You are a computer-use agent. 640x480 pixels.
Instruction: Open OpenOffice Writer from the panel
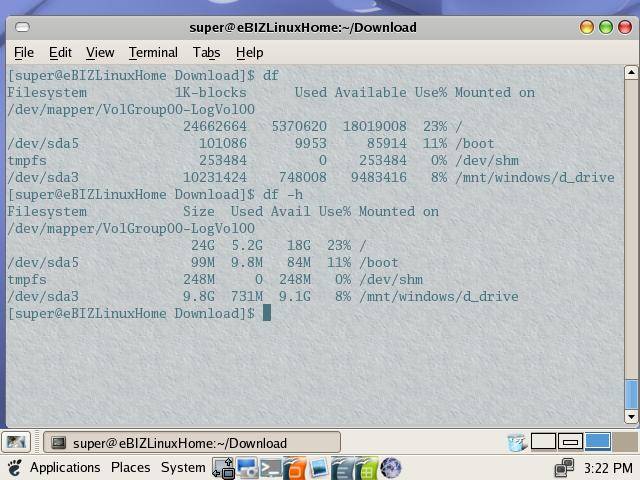coord(343,468)
